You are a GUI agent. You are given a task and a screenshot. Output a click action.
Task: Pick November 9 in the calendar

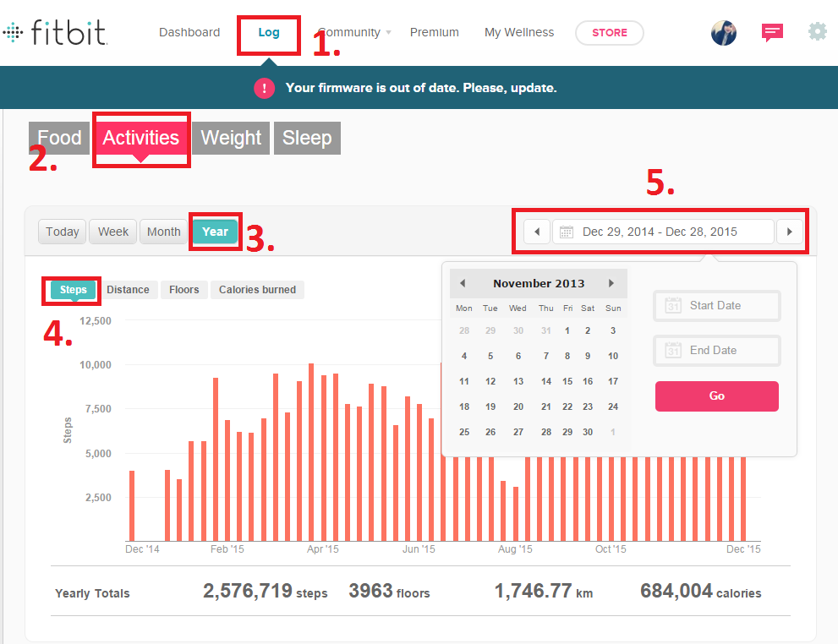tap(588, 356)
